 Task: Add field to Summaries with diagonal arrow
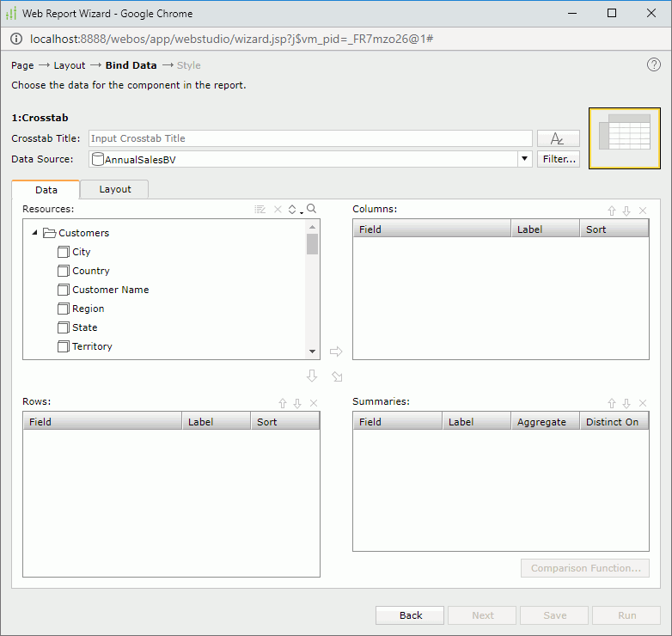click(x=337, y=376)
